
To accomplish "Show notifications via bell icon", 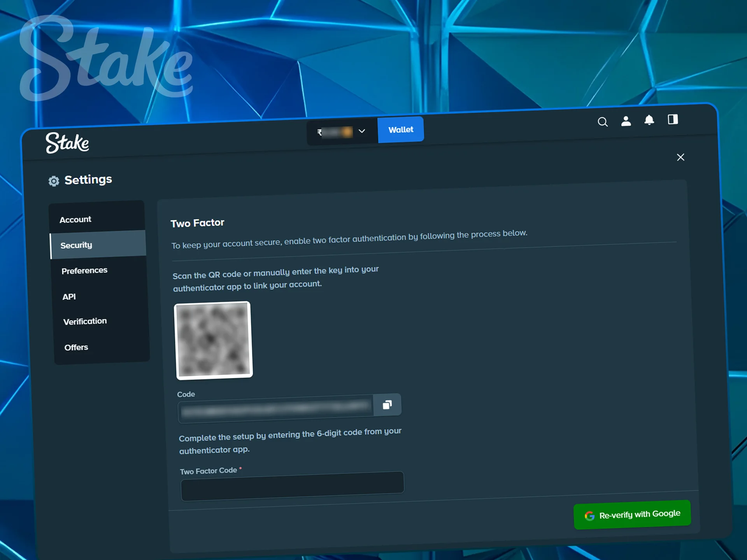I will coord(649,120).
